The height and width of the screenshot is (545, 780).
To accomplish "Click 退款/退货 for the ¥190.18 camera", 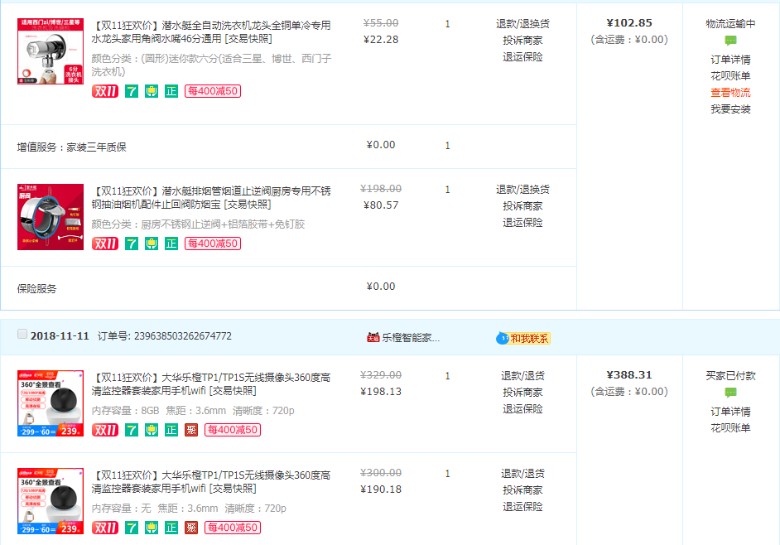I will coord(522,473).
